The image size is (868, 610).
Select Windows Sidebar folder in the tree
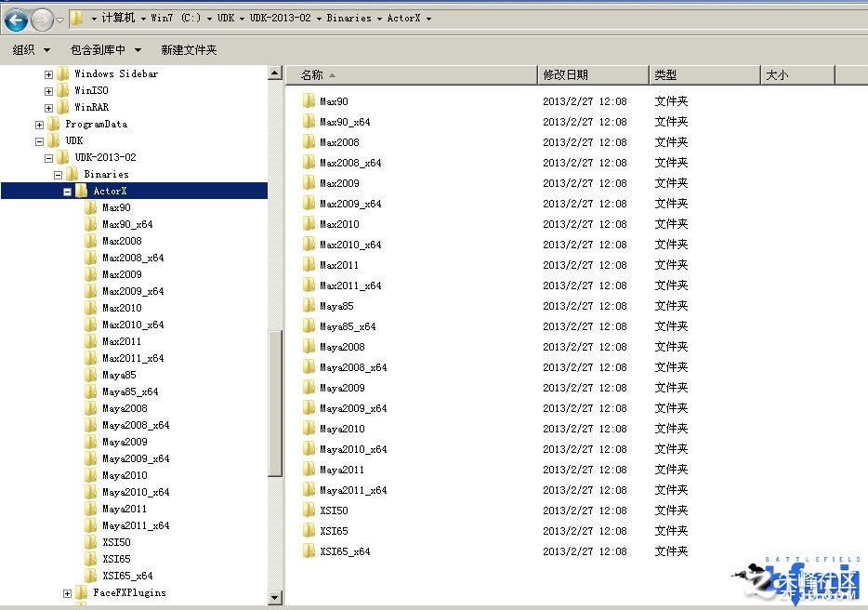[116, 73]
